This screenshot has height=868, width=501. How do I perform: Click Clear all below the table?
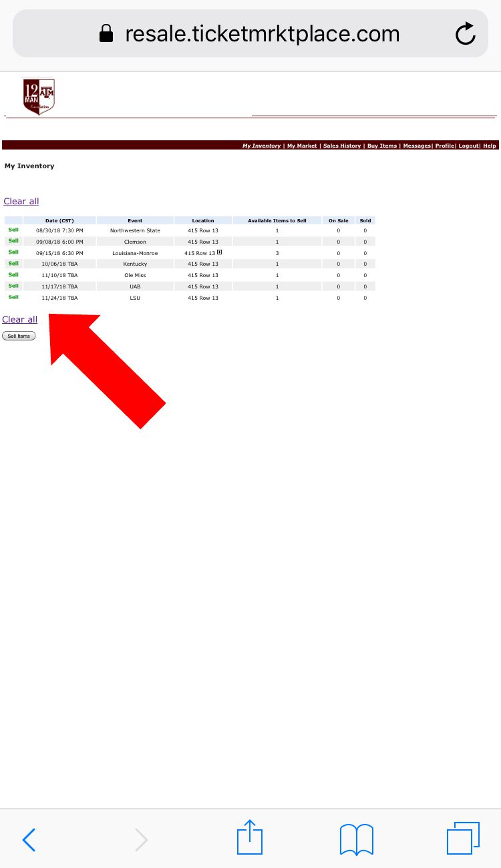[20, 319]
